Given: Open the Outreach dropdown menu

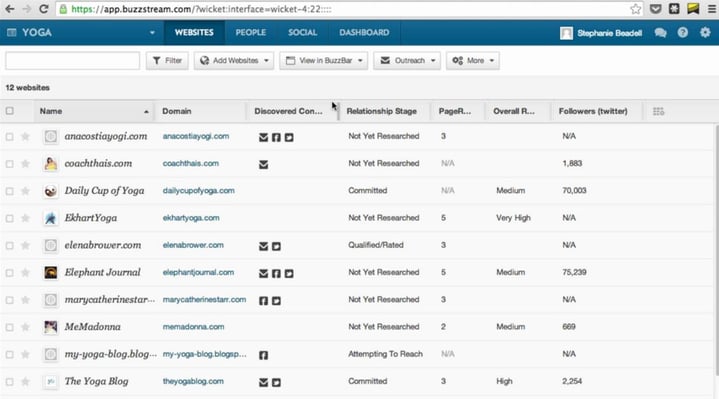Looking at the screenshot, I should (x=407, y=61).
